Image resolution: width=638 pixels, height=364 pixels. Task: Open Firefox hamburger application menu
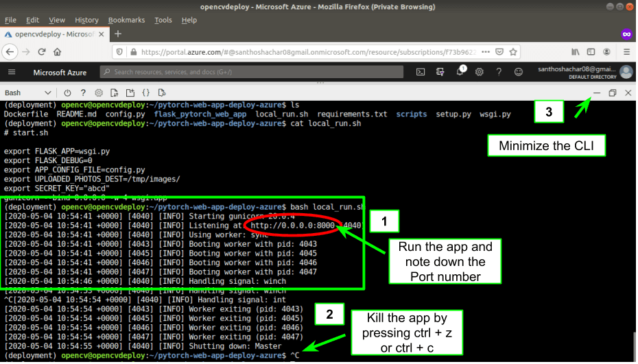626,52
